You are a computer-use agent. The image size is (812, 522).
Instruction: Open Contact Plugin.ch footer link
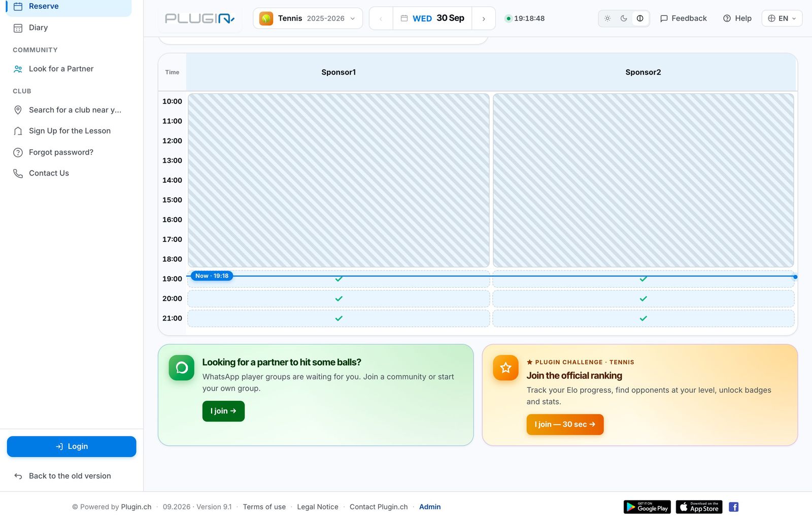[379, 507]
